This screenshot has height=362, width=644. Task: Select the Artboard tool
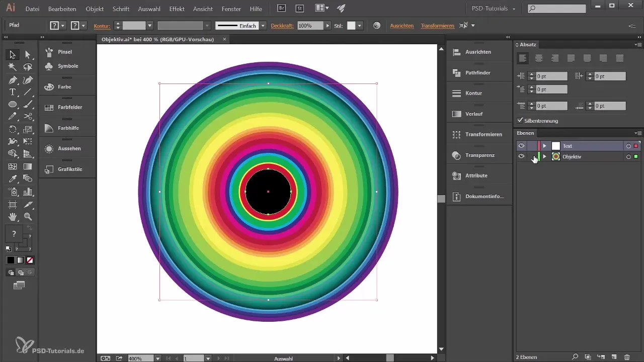tap(13, 204)
